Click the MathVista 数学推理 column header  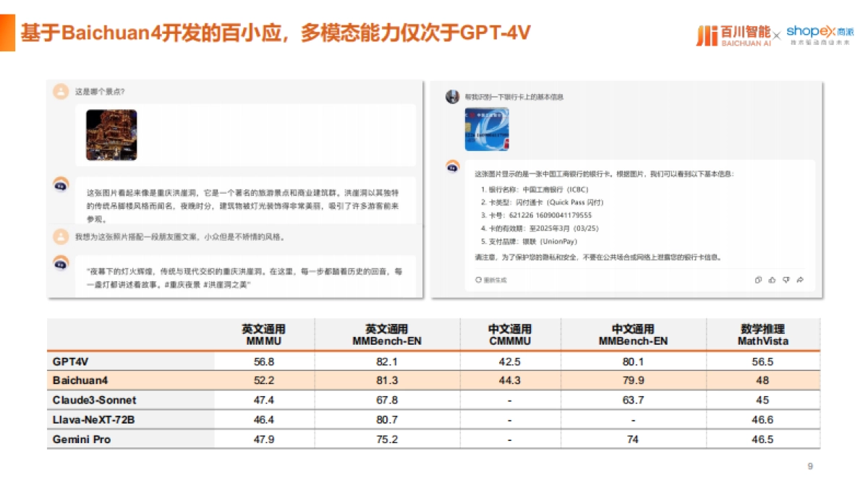(x=762, y=335)
